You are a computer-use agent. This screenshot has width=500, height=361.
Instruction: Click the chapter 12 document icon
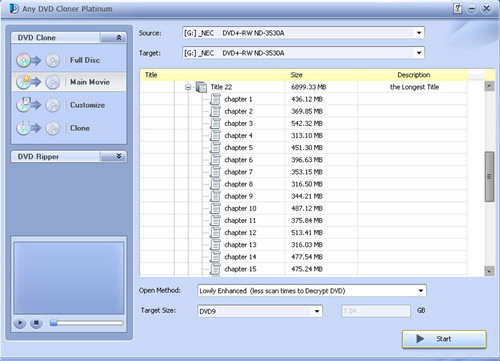click(x=215, y=233)
